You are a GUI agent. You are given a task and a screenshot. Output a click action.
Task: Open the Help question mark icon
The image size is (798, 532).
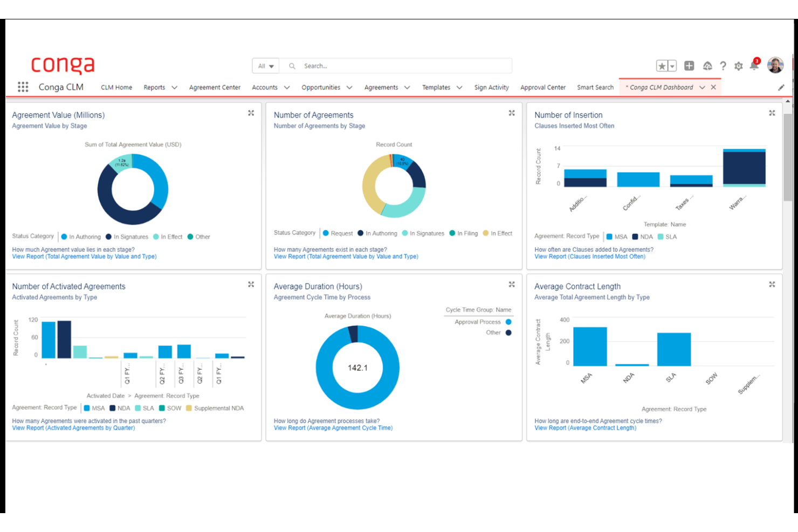tap(723, 66)
